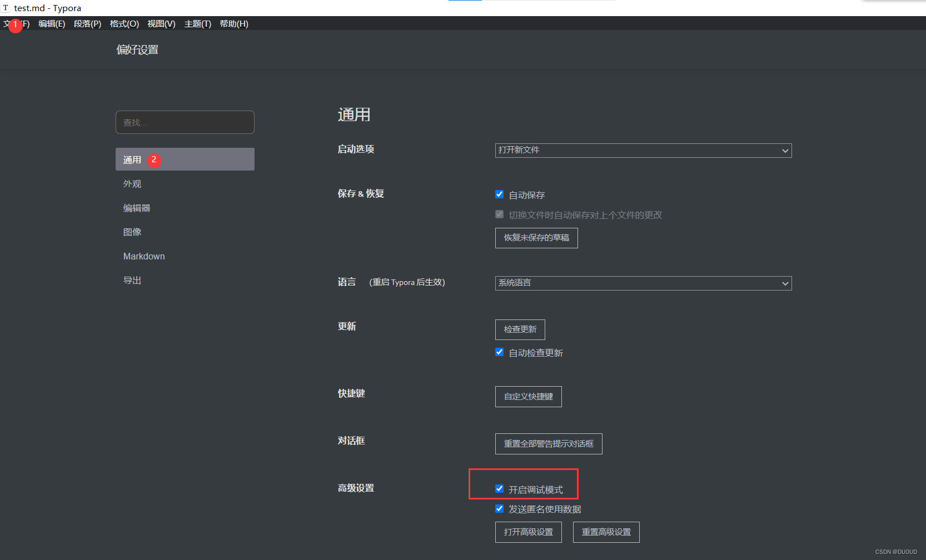Click the 检查更新 button
Image resolution: width=926 pixels, height=560 pixels.
coord(520,329)
